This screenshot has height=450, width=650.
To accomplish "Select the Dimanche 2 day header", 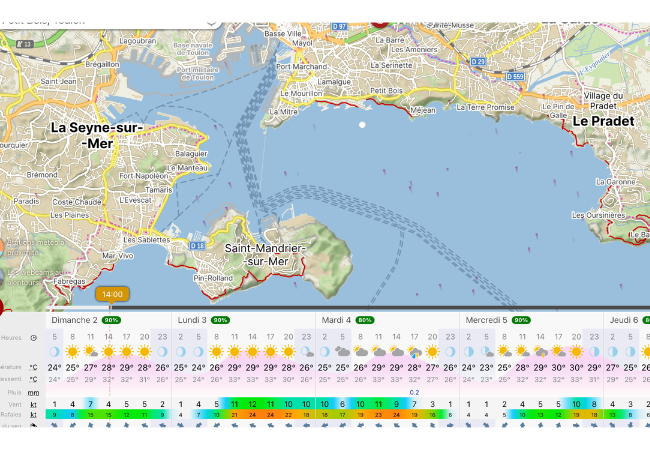I will pyautogui.click(x=74, y=320).
